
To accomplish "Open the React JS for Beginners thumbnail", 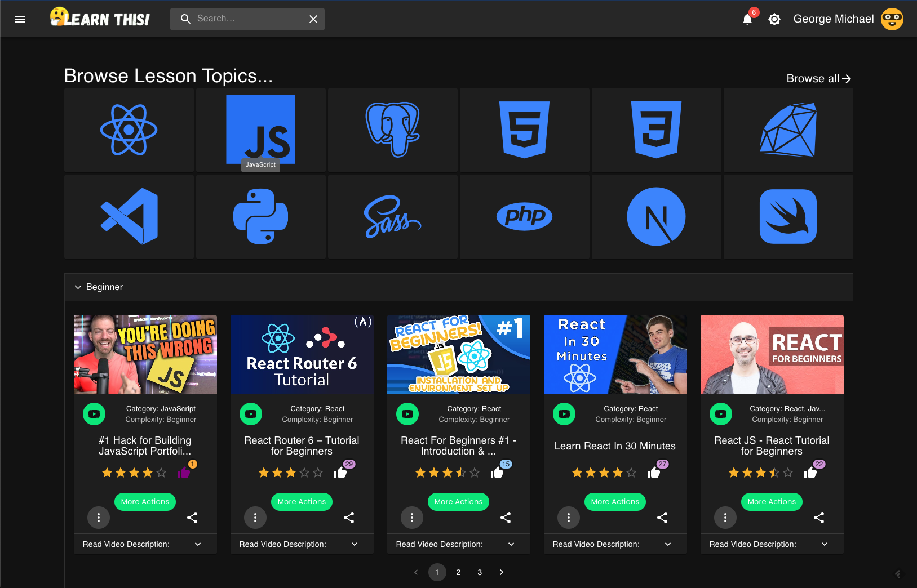I will (772, 354).
